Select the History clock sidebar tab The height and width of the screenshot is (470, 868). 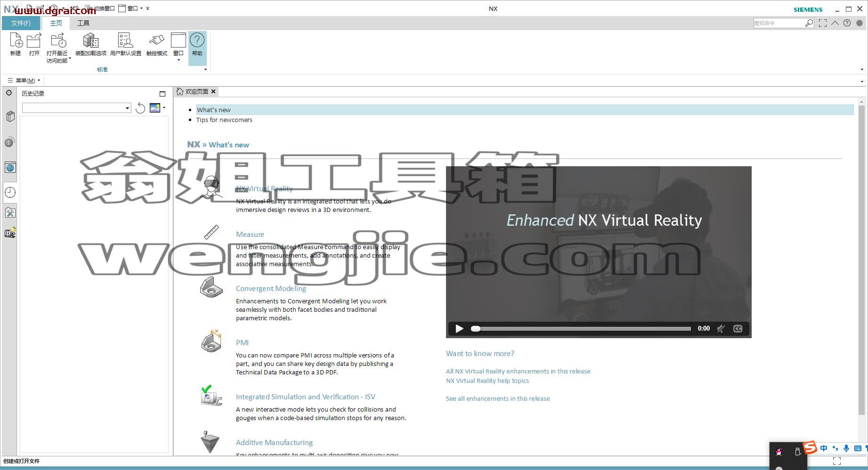(x=10, y=192)
